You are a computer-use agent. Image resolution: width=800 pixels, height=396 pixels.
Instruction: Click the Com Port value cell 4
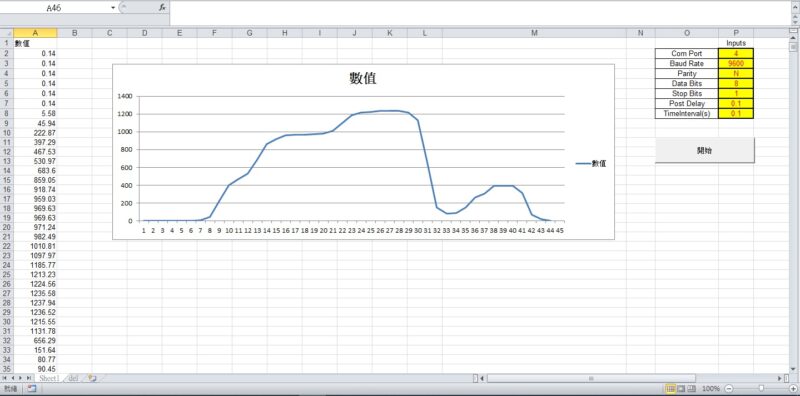click(x=736, y=54)
